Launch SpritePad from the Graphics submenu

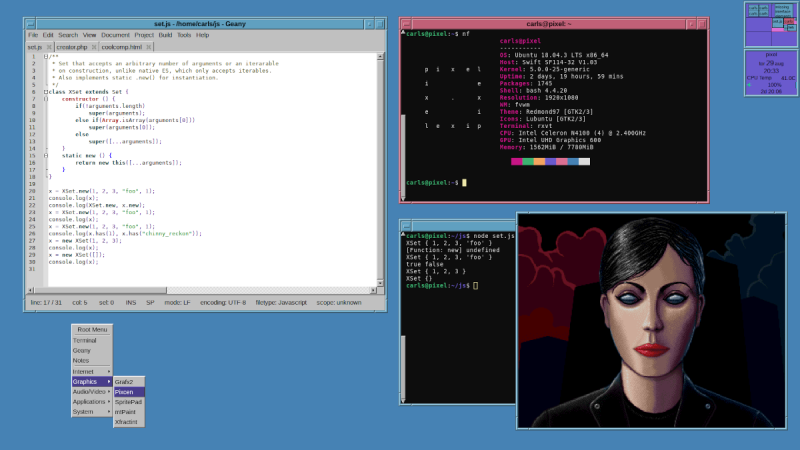tap(129, 402)
